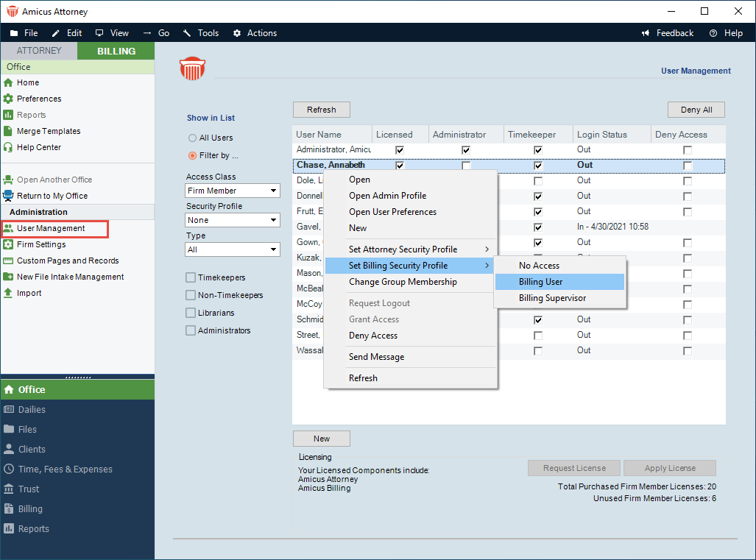Viewport: 756px width, 560px height.
Task: Click the Custom Pages and Records icon
Action: 8,260
